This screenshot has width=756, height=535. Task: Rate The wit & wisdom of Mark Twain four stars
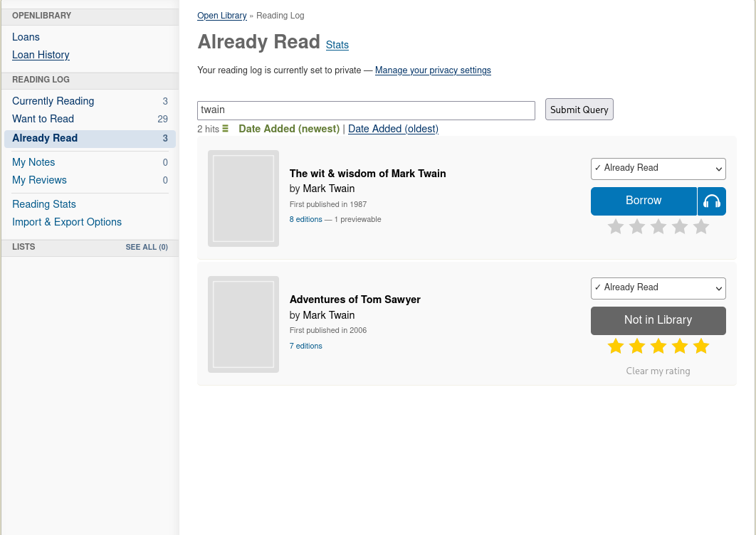[x=680, y=226]
